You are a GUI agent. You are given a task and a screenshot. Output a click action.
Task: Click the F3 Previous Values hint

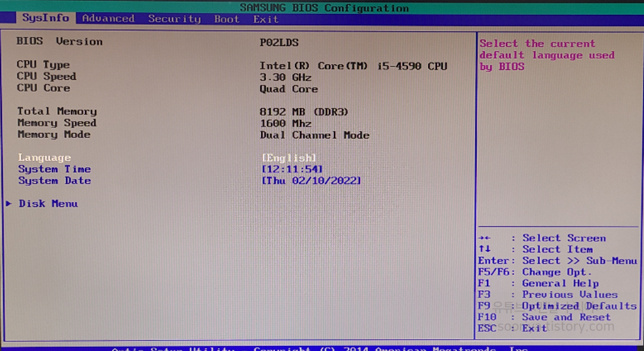[x=548, y=294]
